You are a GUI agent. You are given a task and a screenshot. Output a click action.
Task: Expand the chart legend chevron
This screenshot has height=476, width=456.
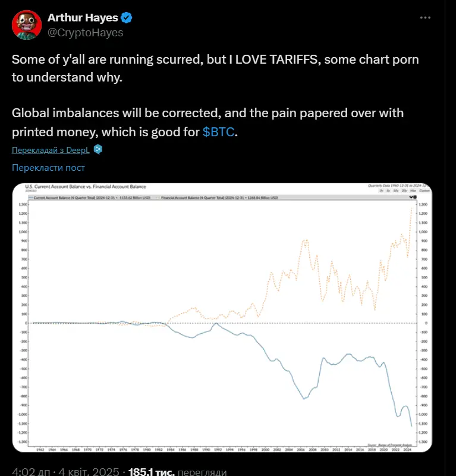point(411,197)
